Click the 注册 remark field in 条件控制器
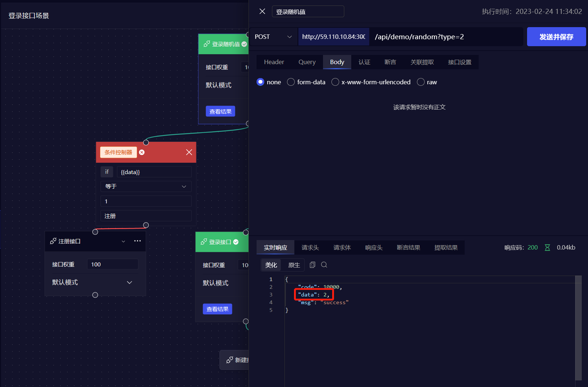 [146, 216]
